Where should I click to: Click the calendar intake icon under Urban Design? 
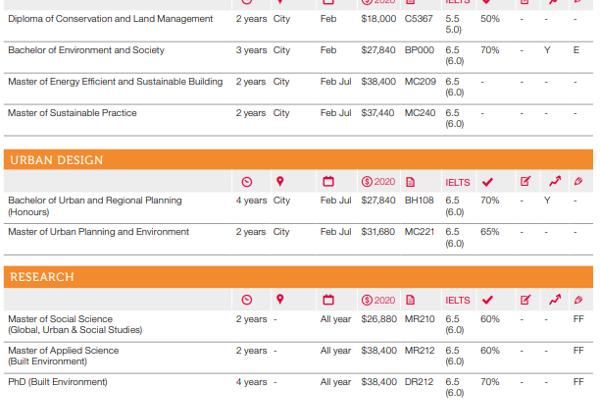tap(328, 181)
